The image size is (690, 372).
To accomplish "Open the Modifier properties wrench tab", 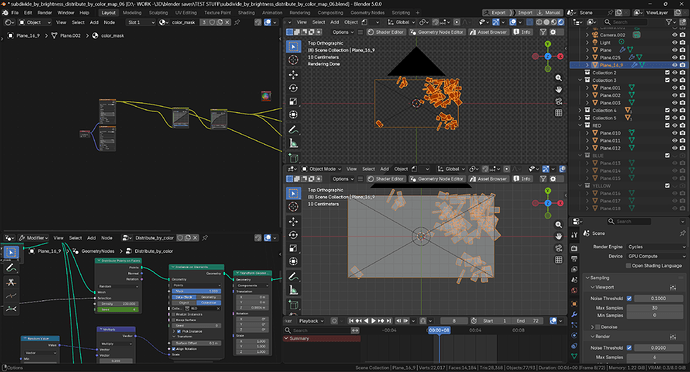I will pyautogui.click(x=574, y=314).
